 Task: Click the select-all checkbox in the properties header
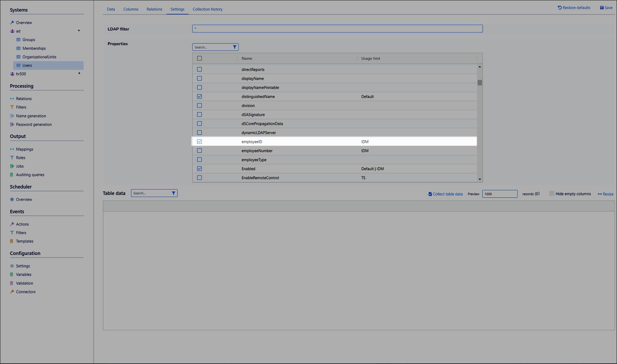(200, 58)
